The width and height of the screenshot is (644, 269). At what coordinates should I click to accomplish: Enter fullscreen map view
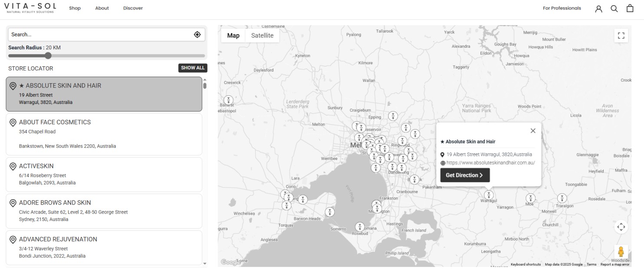(621, 36)
